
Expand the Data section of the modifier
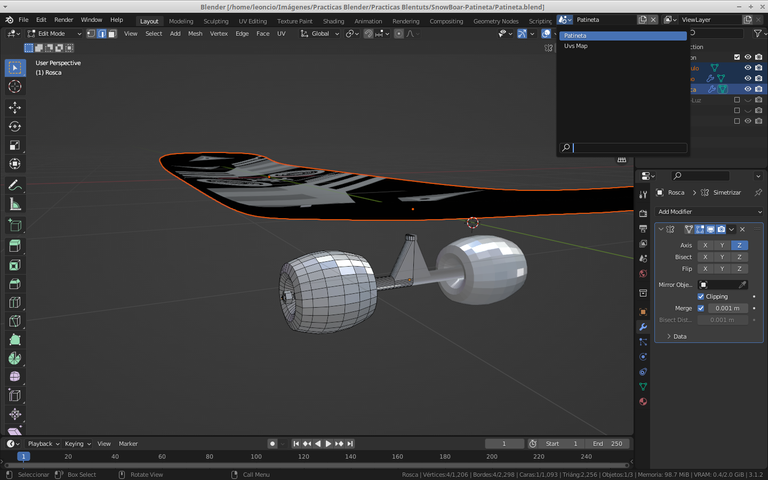point(680,336)
